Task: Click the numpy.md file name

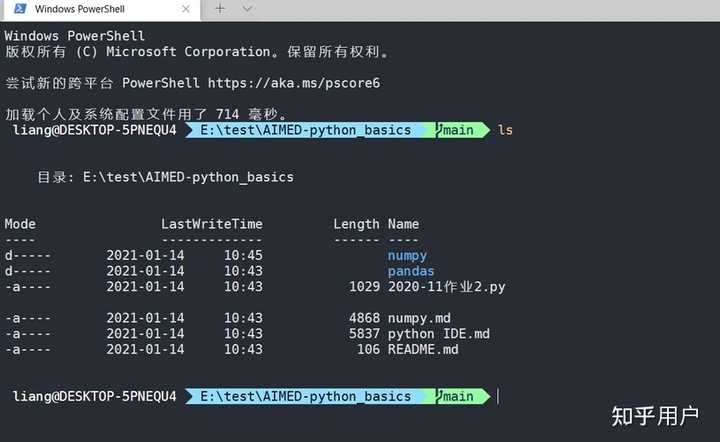Action: coord(419,318)
